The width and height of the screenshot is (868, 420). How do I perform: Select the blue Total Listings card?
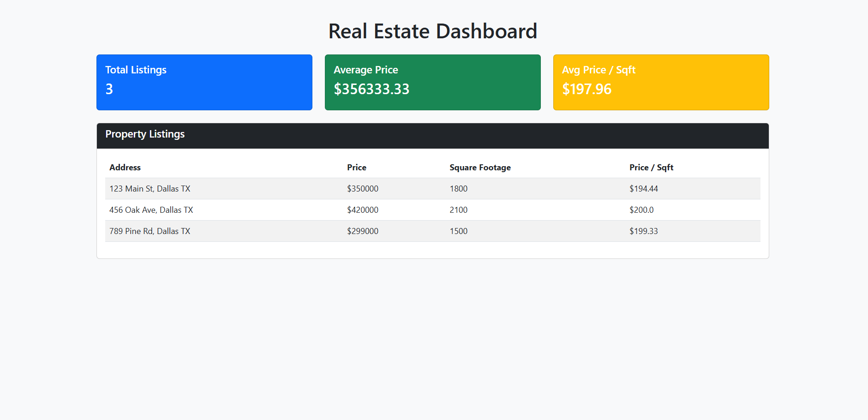point(204,82)
